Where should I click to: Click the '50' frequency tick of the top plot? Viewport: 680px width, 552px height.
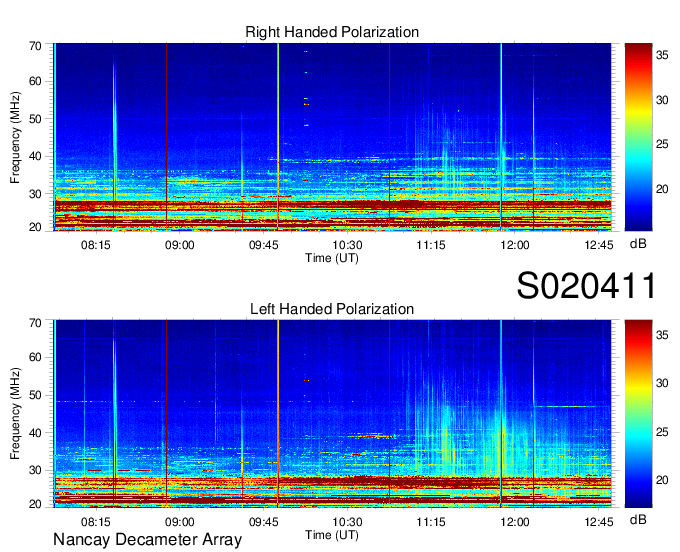(x=35, y=119)
